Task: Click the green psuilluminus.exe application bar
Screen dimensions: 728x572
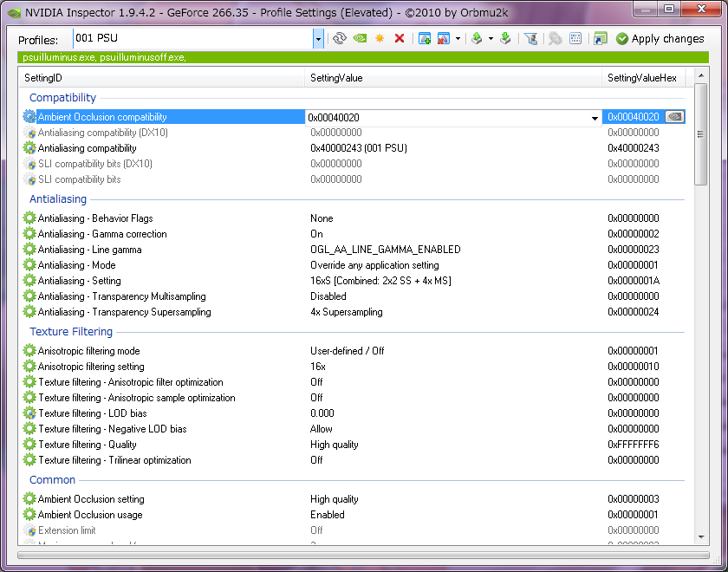Action: [x=363, y=57]
